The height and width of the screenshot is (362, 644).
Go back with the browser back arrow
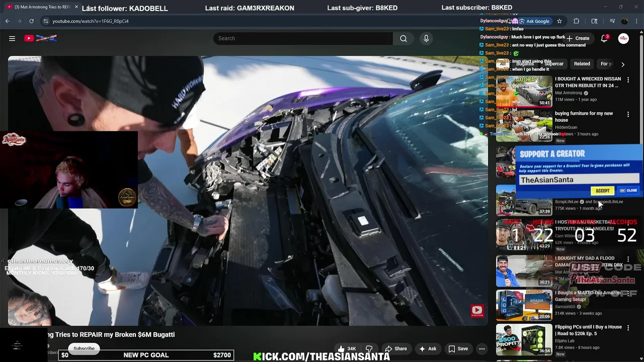(7, 21)
